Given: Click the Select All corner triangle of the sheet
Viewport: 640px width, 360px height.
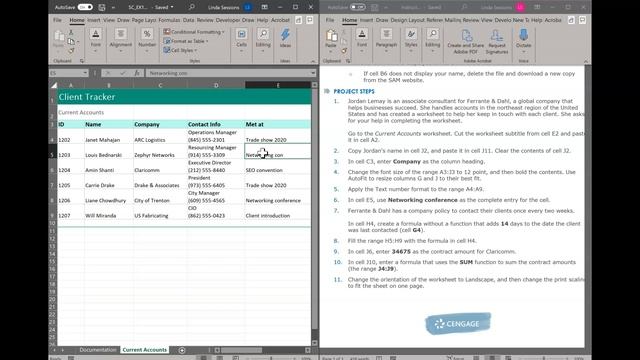Looking at the screenshot, I should (x=53, y=85).
